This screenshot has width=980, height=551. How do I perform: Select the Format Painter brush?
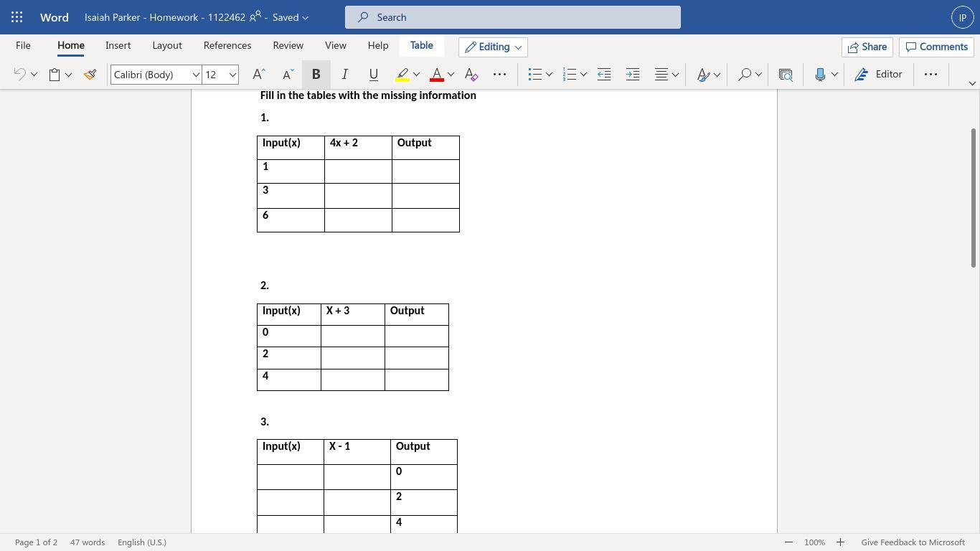[90, 75]
